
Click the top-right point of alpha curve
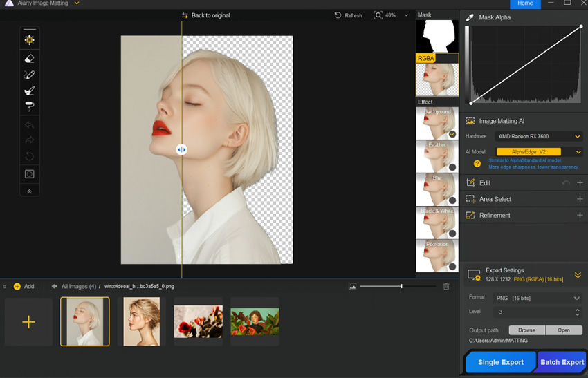click(581, 26)
